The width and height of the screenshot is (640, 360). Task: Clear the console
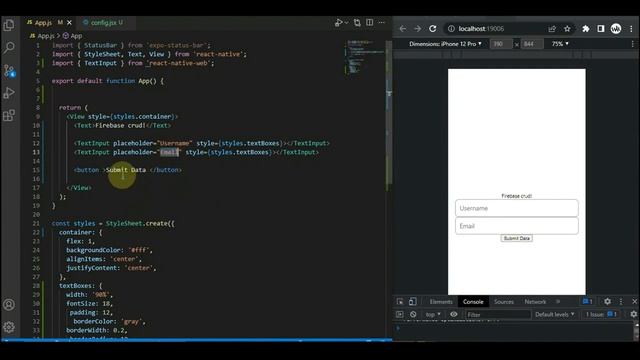point(413,314)
